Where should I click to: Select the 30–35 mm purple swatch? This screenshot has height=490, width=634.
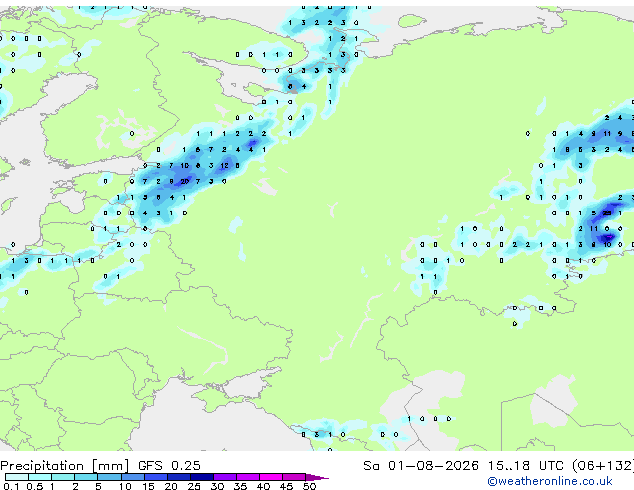224,477
